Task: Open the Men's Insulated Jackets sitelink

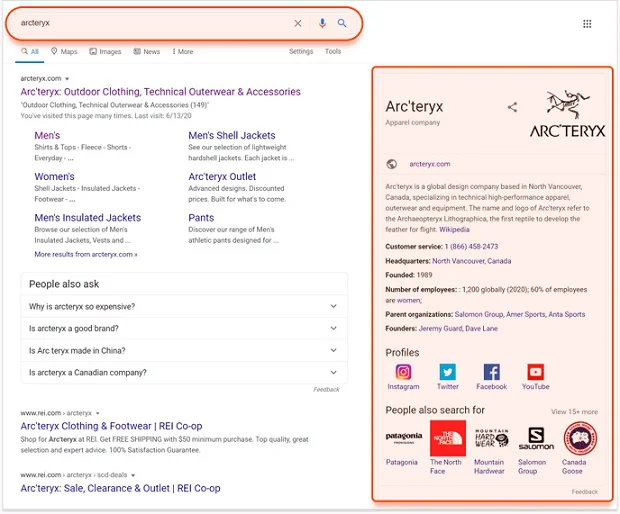Action: (x=88, y=217)
